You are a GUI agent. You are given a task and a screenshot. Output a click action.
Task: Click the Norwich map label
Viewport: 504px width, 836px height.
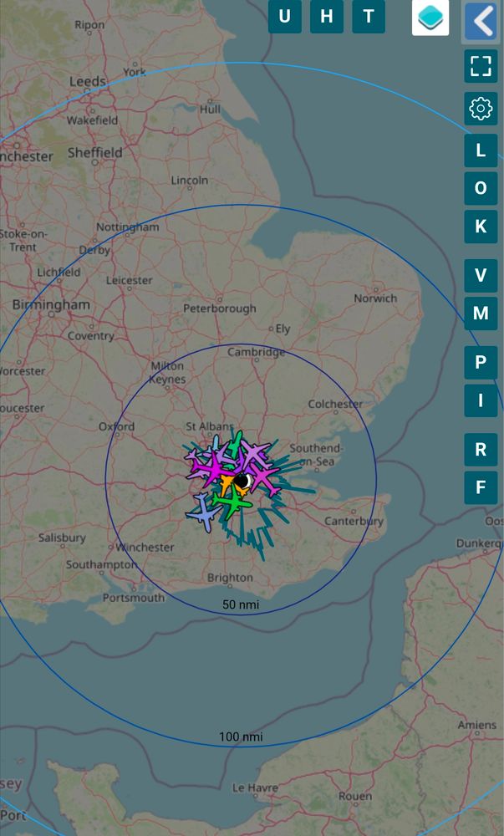(x=375, y=298)
